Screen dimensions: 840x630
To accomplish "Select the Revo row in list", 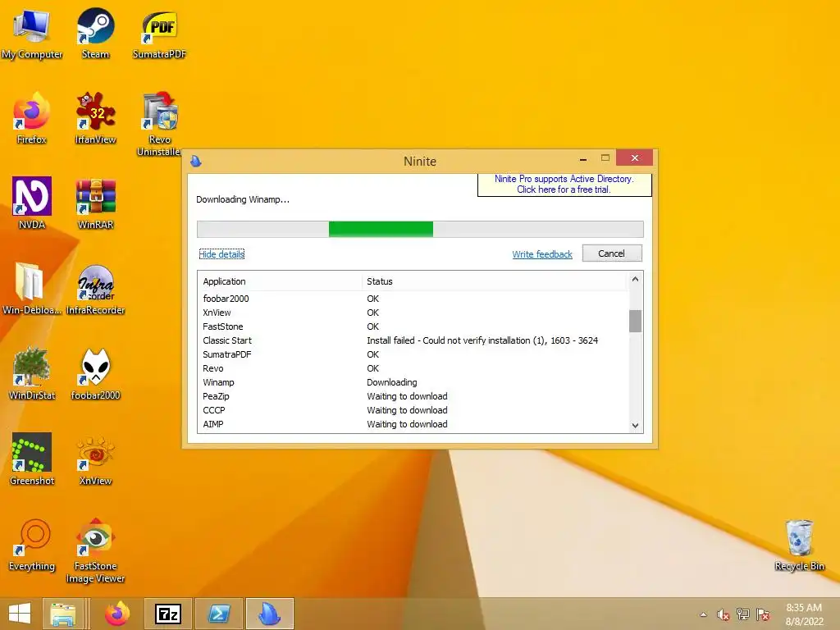I will pos(413,368).
